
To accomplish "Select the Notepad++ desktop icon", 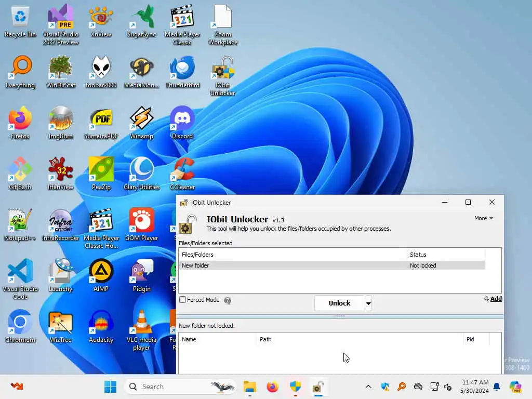I will (x=20, y=224).
